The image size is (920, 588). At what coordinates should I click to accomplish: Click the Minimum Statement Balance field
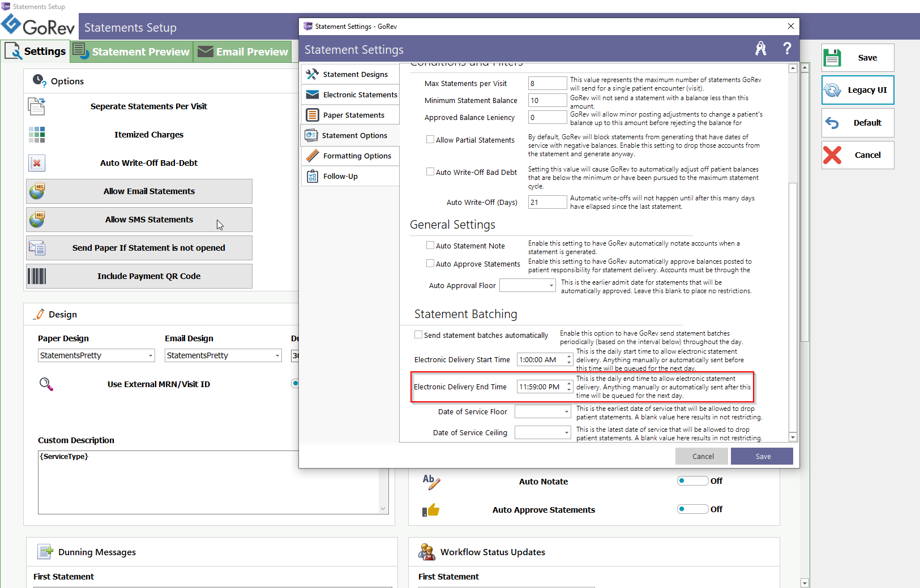click(547, 100)
